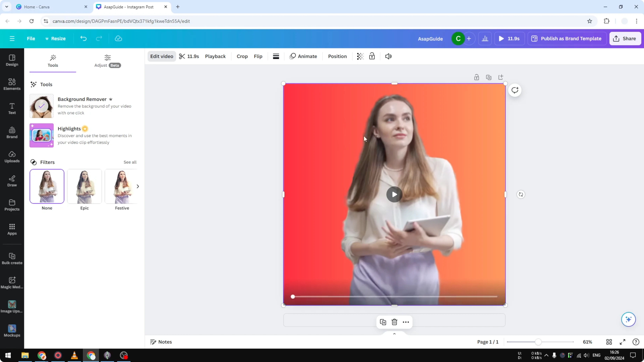Viewport: 644px width, 362px height.
Task: Check cloud save status icon
Action: pyautogui.click(x=118, y=38)
